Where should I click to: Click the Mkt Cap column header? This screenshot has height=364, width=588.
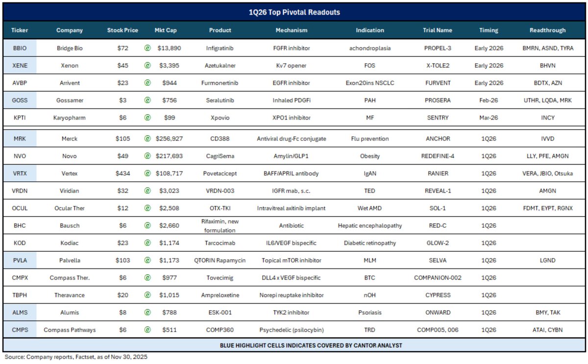(166, 30)
